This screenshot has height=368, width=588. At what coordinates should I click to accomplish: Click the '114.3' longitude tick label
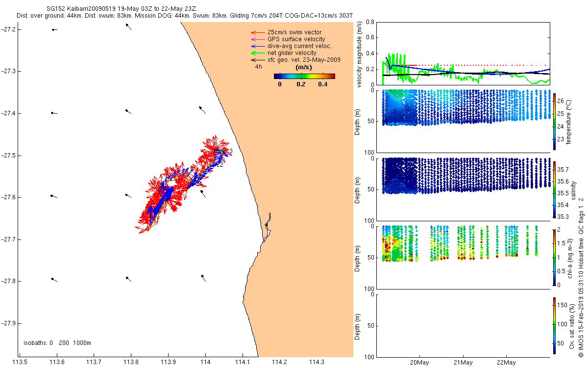[x=317, y=363]
